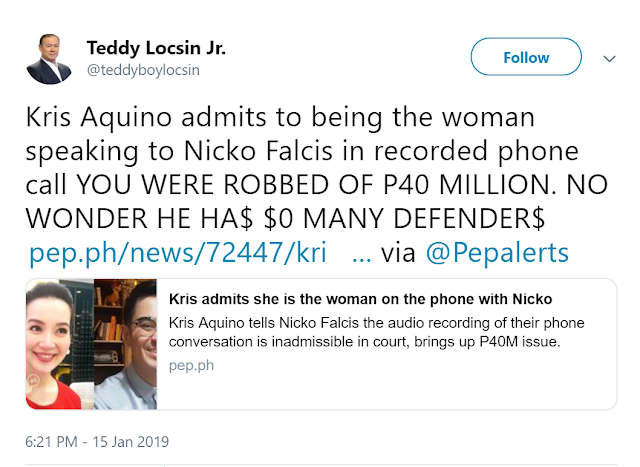640x467 pixels.
Task: Click the Follow button
Action: point(526,58)
